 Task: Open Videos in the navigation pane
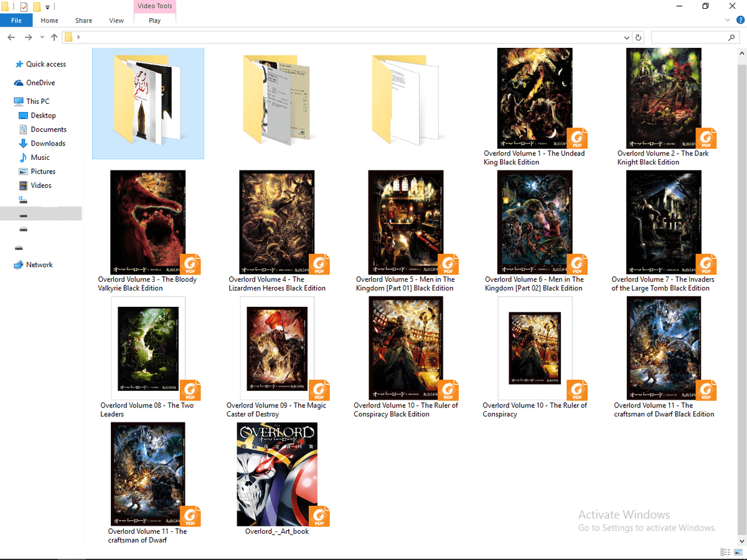[x=41, y=185]
